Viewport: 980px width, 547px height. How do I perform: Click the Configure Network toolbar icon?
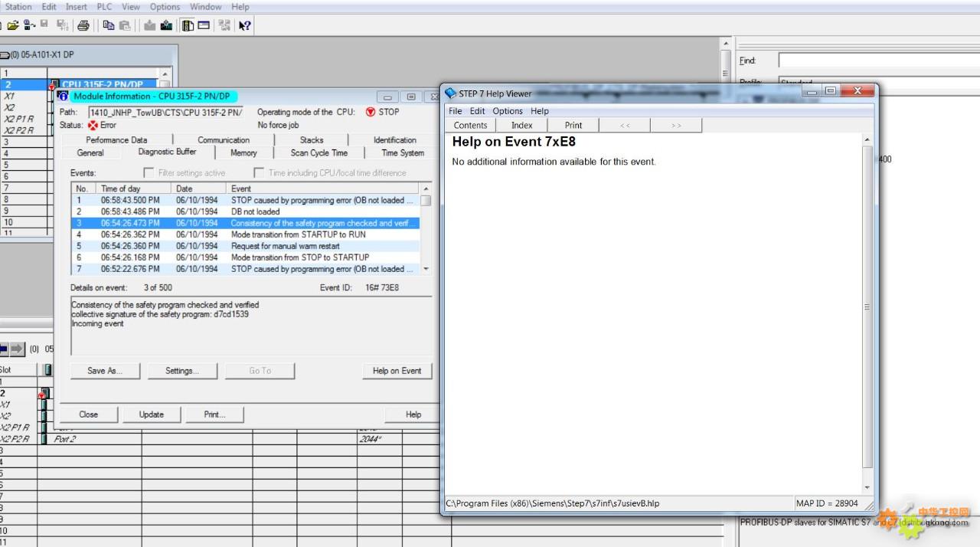pyautogui.click(x=224, y=25)
